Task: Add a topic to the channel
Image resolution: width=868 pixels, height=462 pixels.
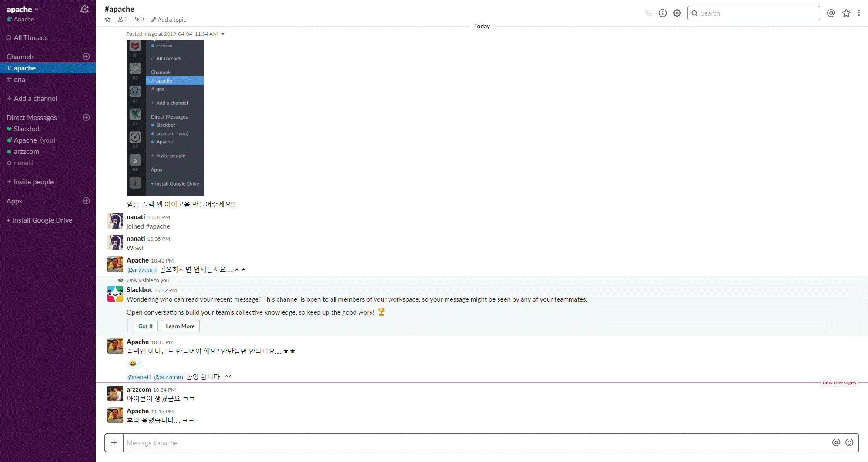Action: point(169,20)
